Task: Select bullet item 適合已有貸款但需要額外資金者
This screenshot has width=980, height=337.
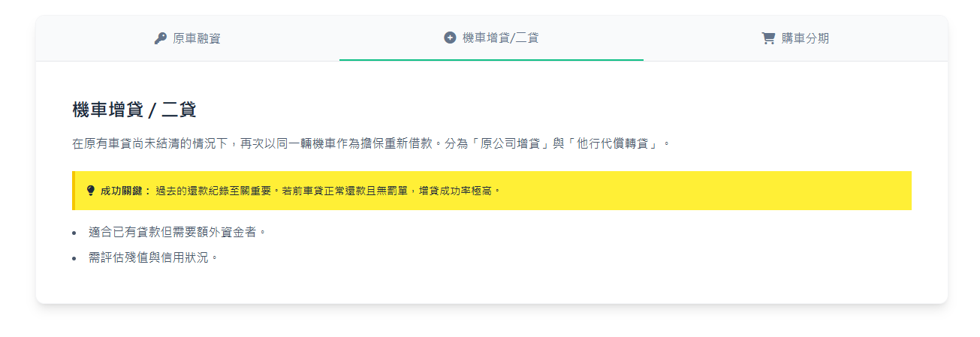Action: [177, 232]
